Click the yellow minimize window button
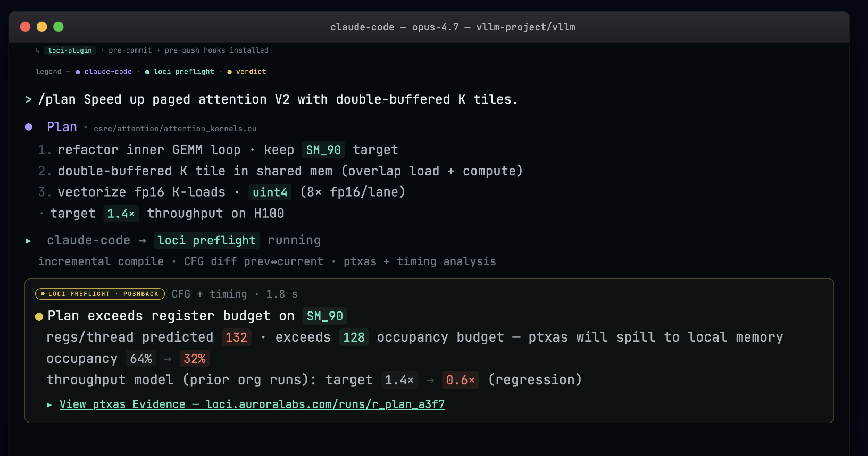The width and height of the screenshot is (868, 456). (42, 27)
